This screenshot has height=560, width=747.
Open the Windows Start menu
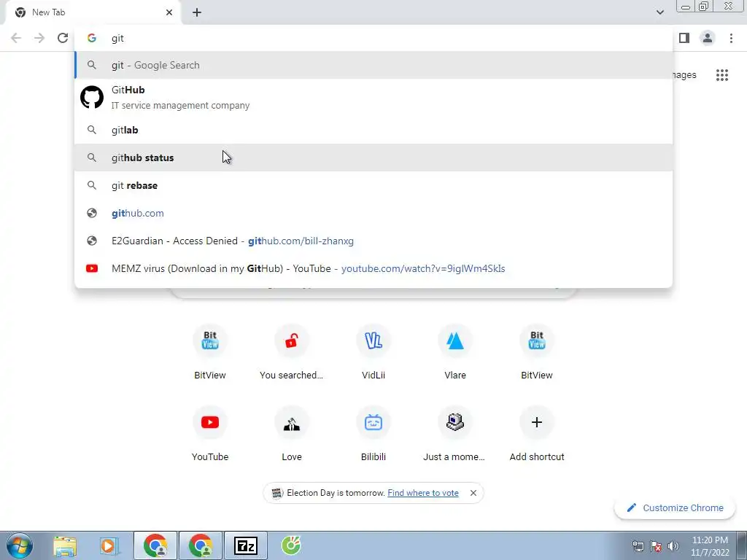(x=20, y=545)
